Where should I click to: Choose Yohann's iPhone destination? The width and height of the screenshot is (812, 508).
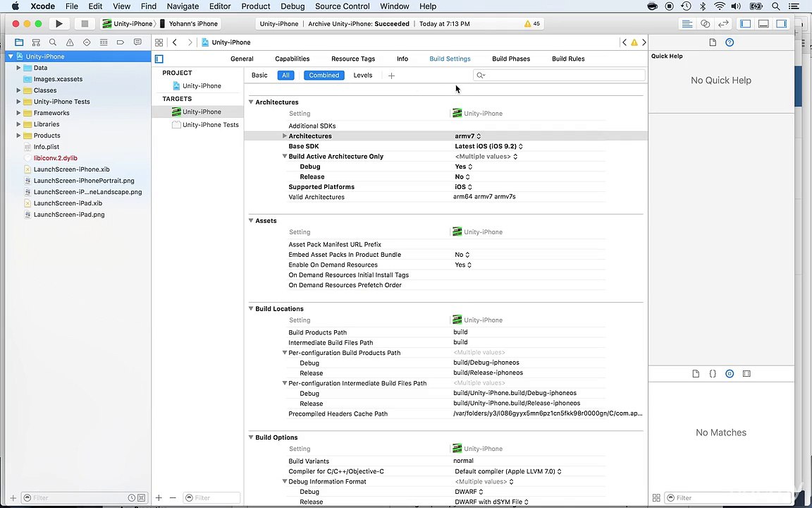(x=189, y=23)
